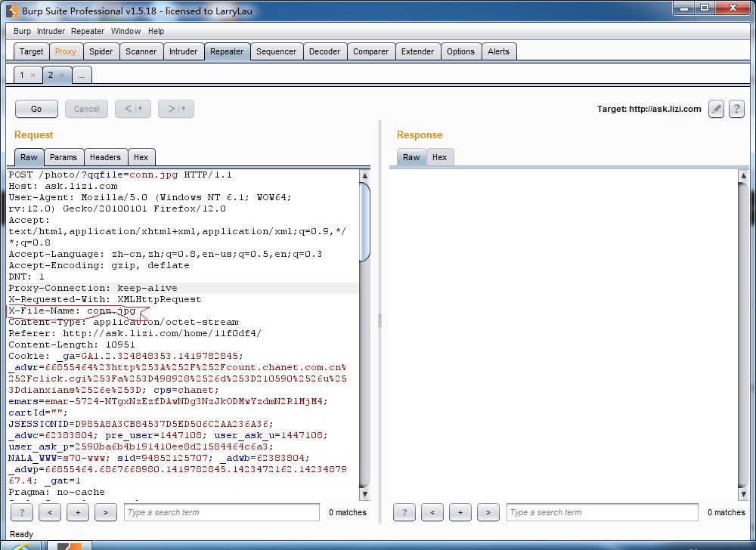This screenshot has width=756, height=550.
Task: Switch to the Decoder tool tab
Action: click(x=324, y=51)
